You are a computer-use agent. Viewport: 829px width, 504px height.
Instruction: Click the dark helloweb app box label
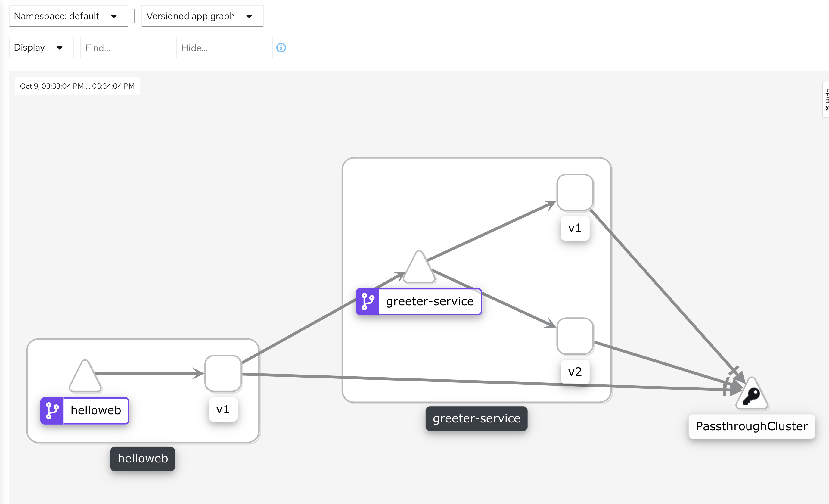pos(143,459)
